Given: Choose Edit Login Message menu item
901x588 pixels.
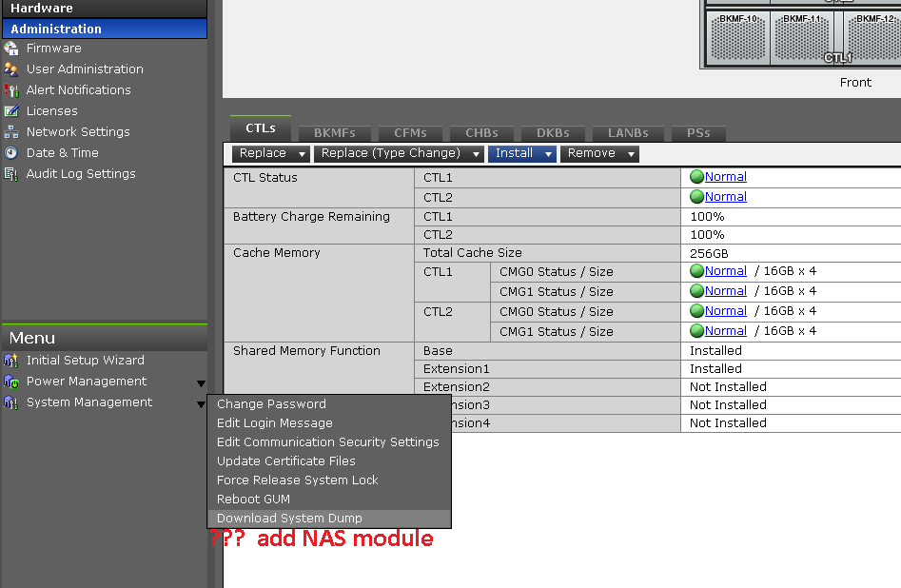Looking at the screenshot, I should click(329, 423).
